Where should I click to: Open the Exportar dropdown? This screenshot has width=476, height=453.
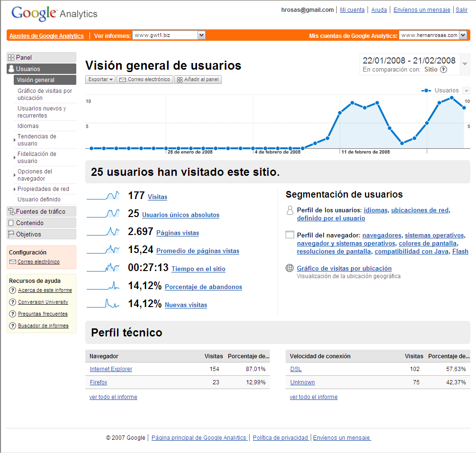pyautogui.click(x=100, y=80)
